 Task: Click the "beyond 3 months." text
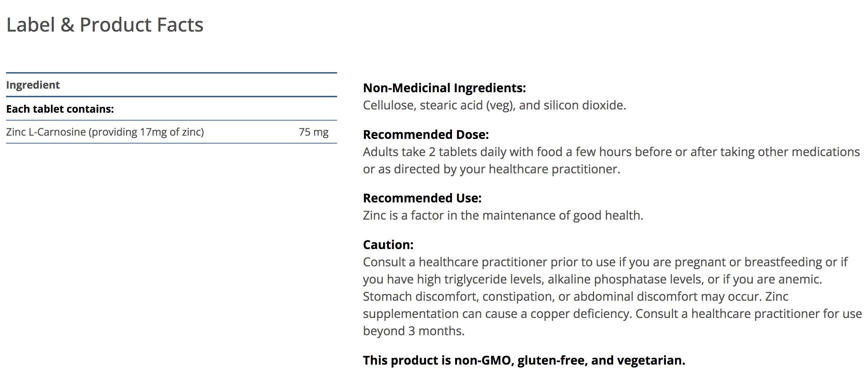tap(414, 331)
